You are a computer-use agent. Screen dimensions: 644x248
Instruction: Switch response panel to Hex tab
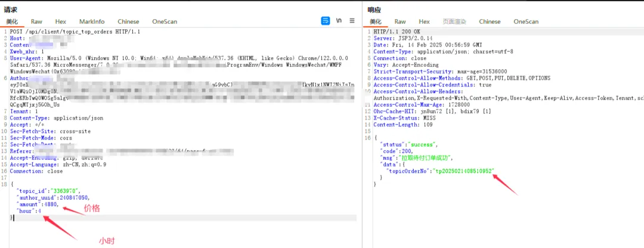tap(425, 22)
